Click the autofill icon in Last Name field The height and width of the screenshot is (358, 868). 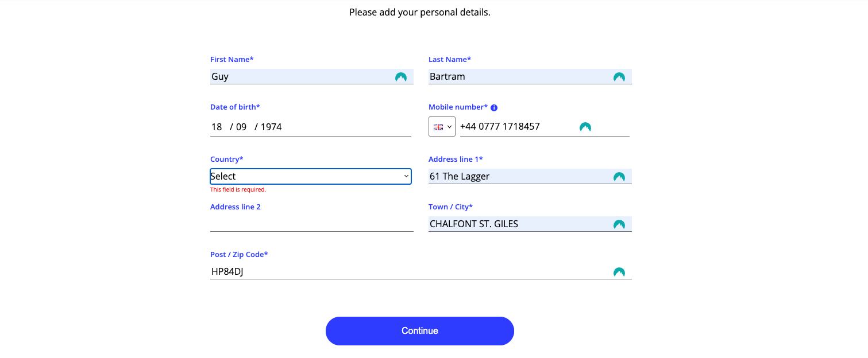pos(619,77)
